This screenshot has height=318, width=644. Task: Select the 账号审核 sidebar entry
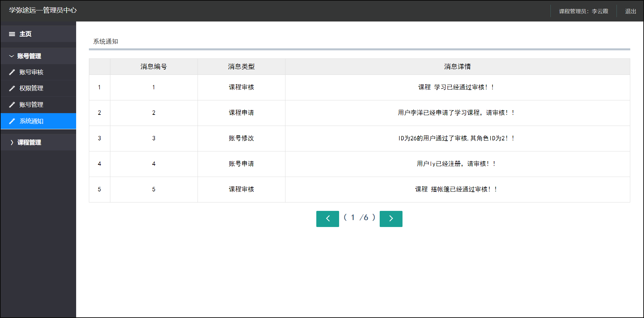click(31, 72)
